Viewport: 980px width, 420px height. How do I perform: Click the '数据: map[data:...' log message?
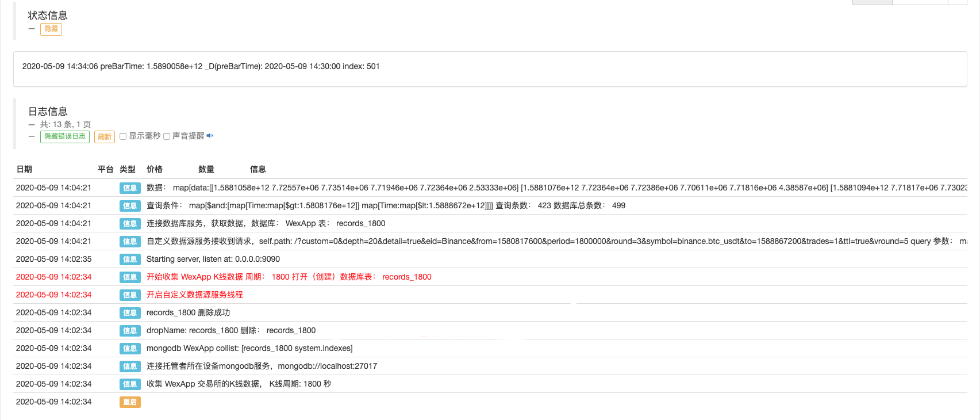[x=556, y=188]
